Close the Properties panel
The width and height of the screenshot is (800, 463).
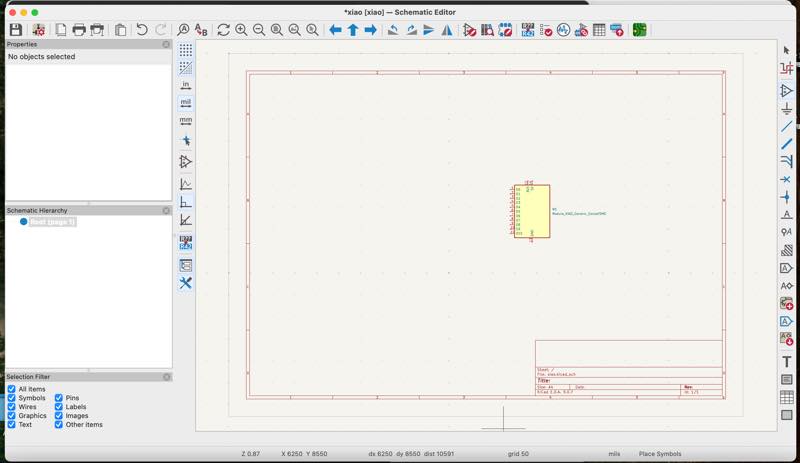point(166,44)
